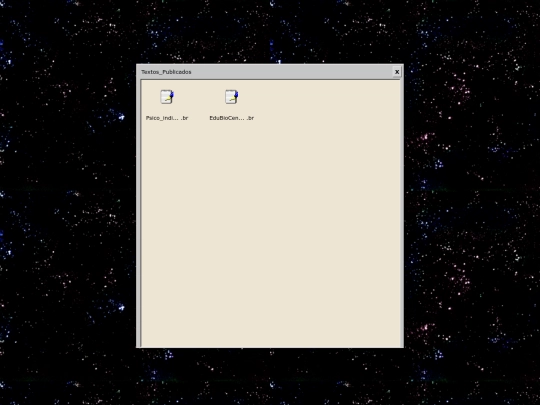Click the EduBioCen... .br file name label

(x=232, y=118)
